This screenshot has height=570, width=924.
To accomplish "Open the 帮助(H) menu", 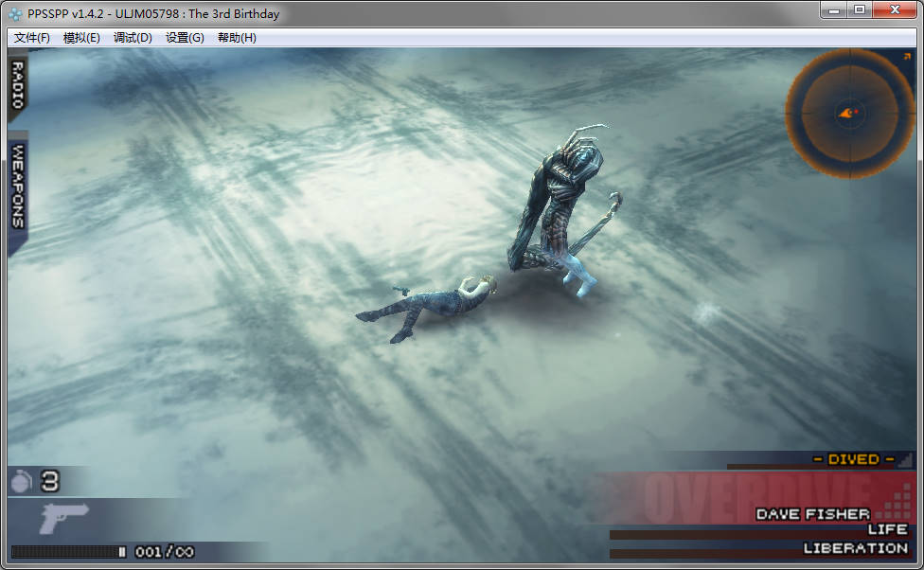I will click(x=237, y=38).
